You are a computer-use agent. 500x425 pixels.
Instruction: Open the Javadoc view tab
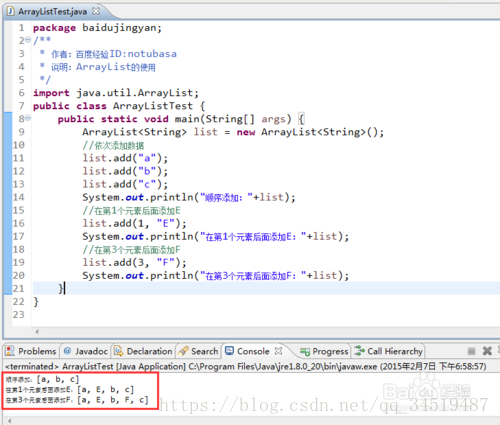pos(86,351)
